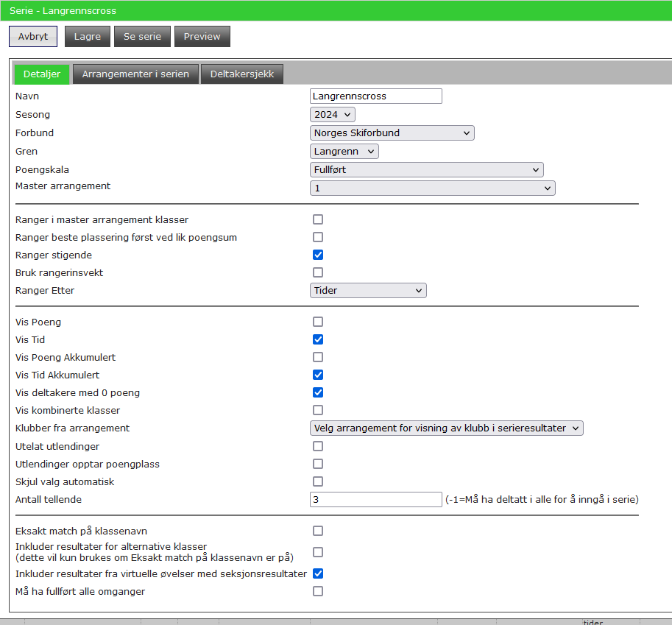Expand the Gren Langrenn dropdown
672x625 pixels.
click(344, 152)
